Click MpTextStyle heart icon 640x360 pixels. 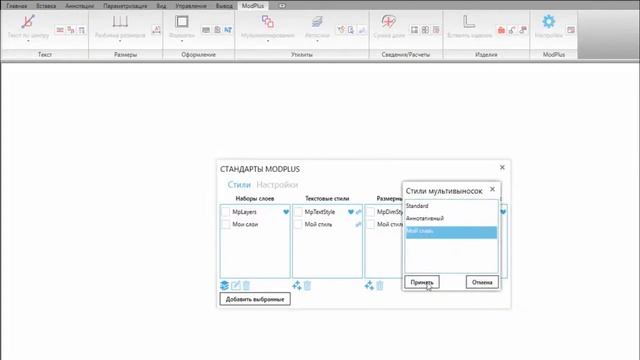click(x=351, y=212)
